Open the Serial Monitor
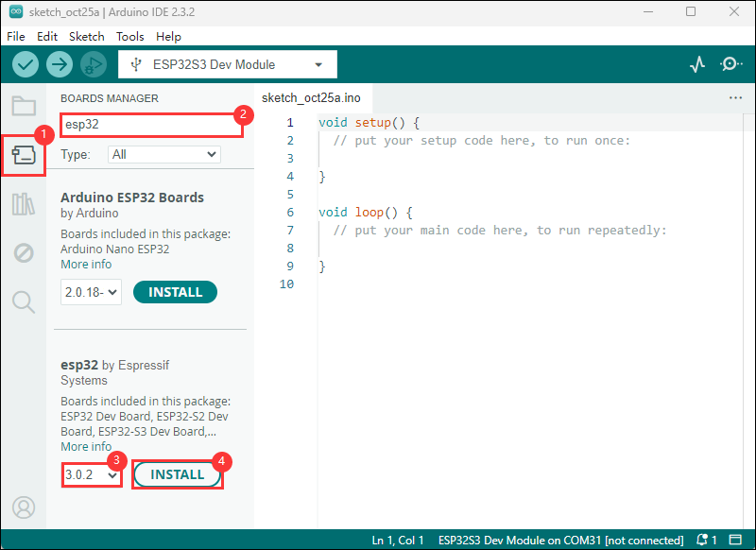Screen dimensions: 756x550 pos(730,64)
